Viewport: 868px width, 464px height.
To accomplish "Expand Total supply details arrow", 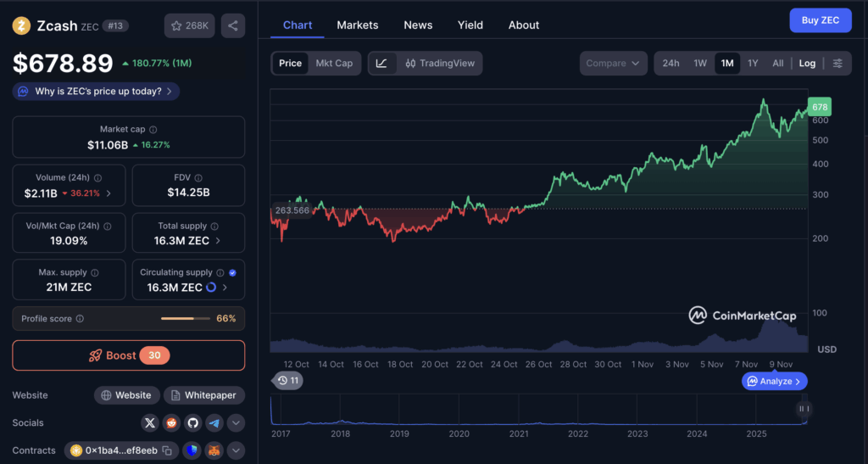I will click(218, 241).
